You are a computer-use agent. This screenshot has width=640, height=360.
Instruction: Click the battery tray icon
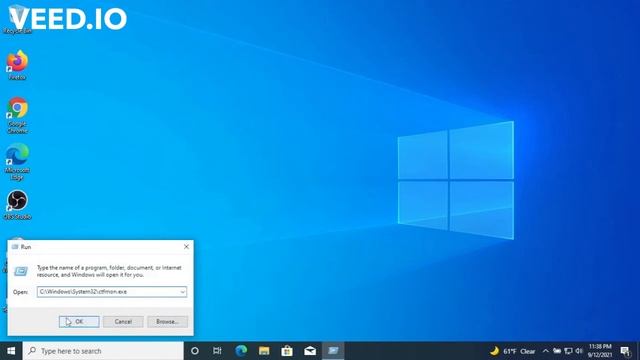557,351
